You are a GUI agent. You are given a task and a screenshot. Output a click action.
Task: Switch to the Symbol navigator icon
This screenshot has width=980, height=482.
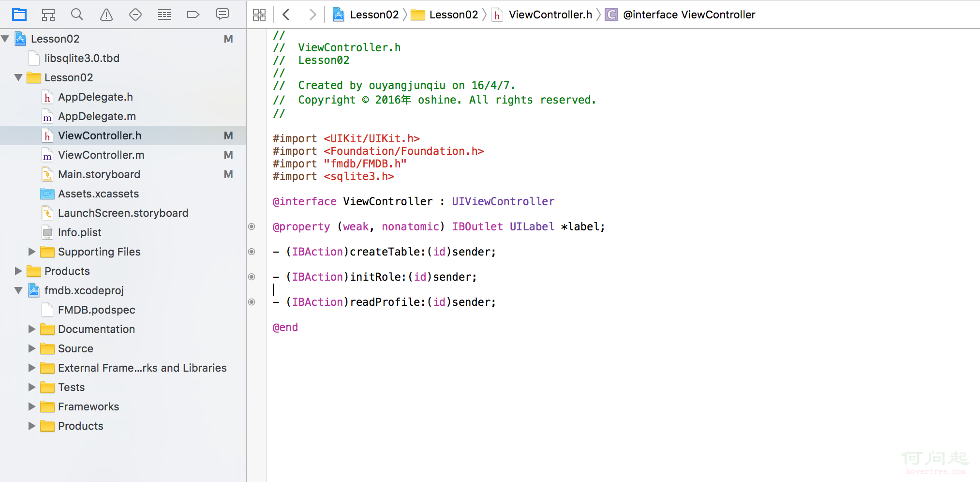click(48, 15)
